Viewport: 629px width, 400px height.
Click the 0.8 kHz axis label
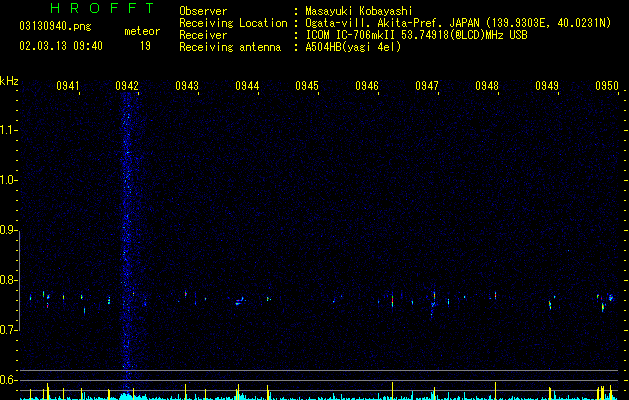pyautogui.click(x=7, y=280)
